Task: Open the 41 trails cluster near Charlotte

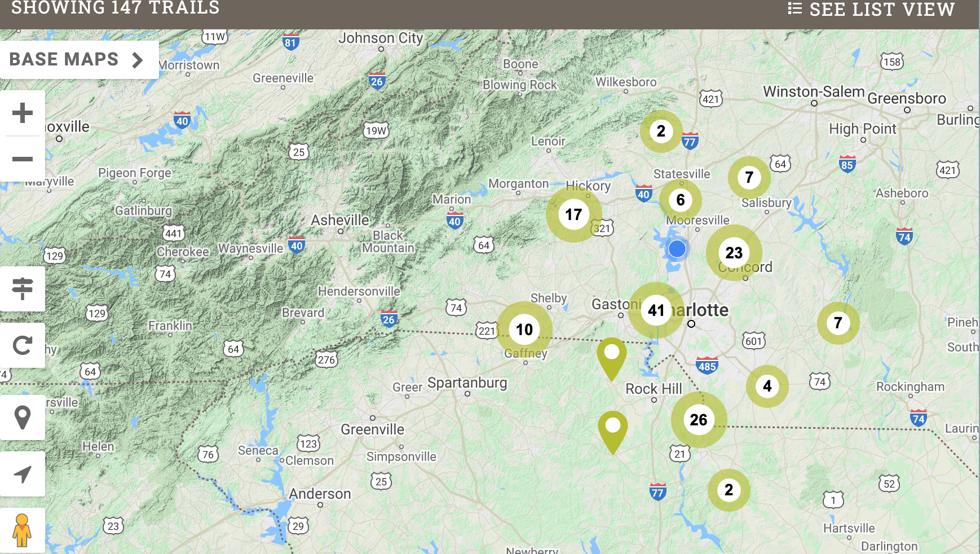Action: tap(656, 310)
